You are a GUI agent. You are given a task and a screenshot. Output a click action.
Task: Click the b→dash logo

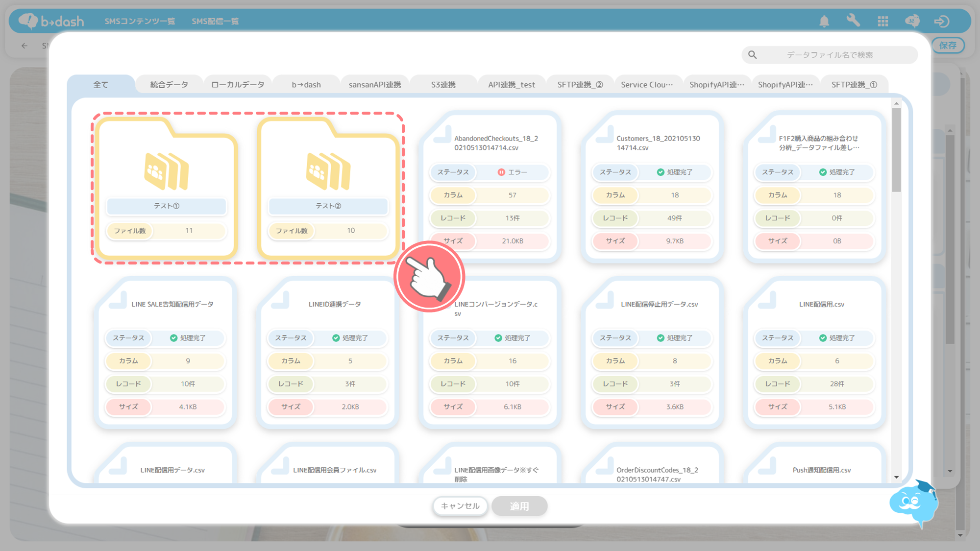(51, 21)
